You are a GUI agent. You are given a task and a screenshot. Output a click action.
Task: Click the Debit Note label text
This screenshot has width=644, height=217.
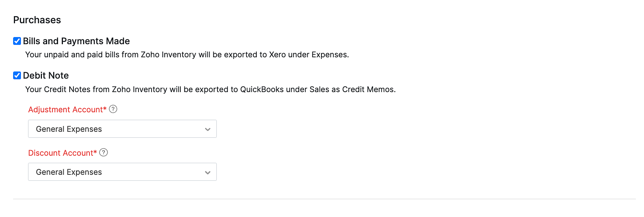(x=46, y=75)
